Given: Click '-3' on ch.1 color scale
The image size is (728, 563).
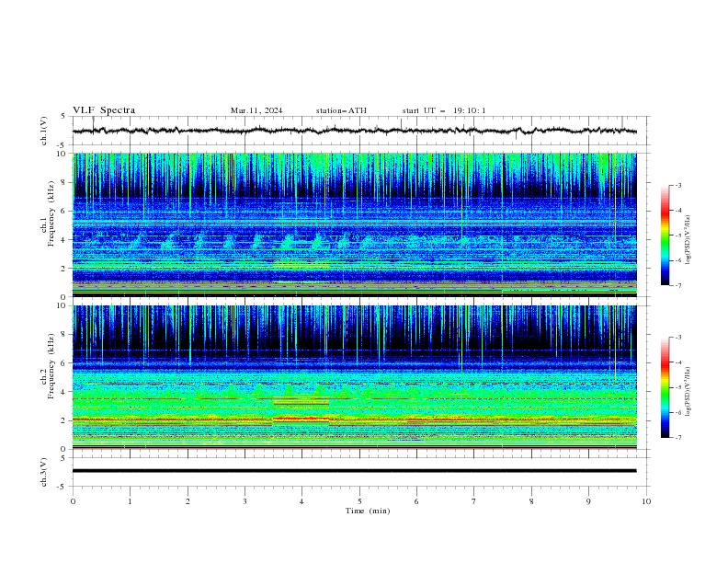Looking at the screenshot, I should [x=677, y=185].
